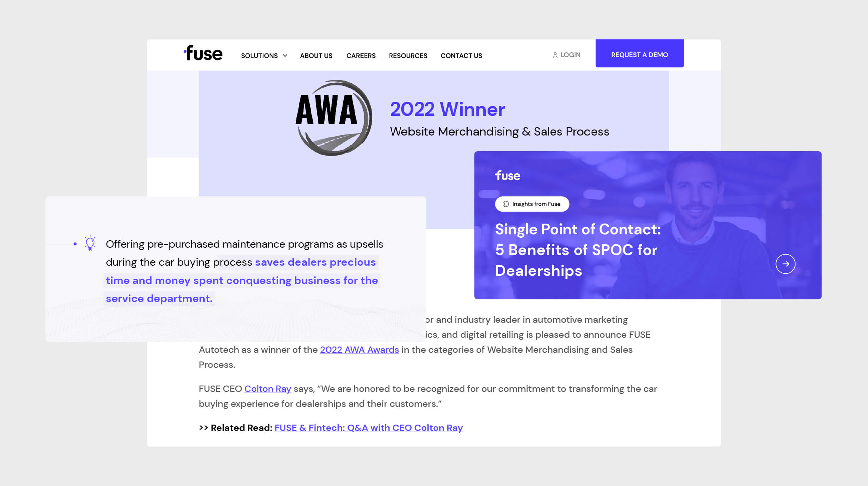Screen dimensions: 868x486
Task: Click the Colton Ray CEO name link
Action: pos(268,388)
